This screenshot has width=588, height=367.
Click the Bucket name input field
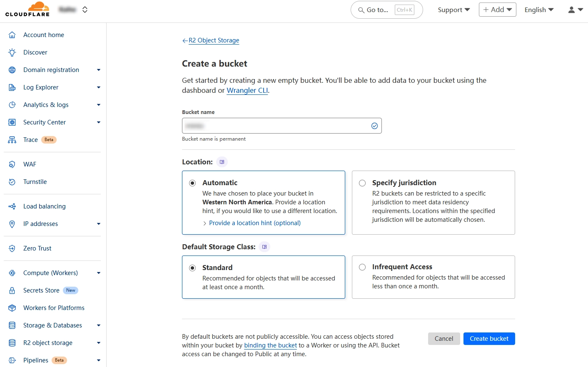(275, 126)
